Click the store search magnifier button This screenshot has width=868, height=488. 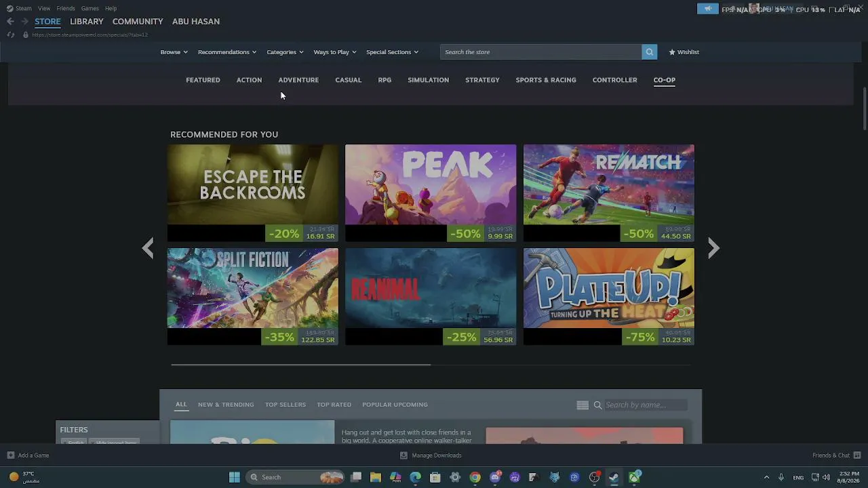click(649, 52)
